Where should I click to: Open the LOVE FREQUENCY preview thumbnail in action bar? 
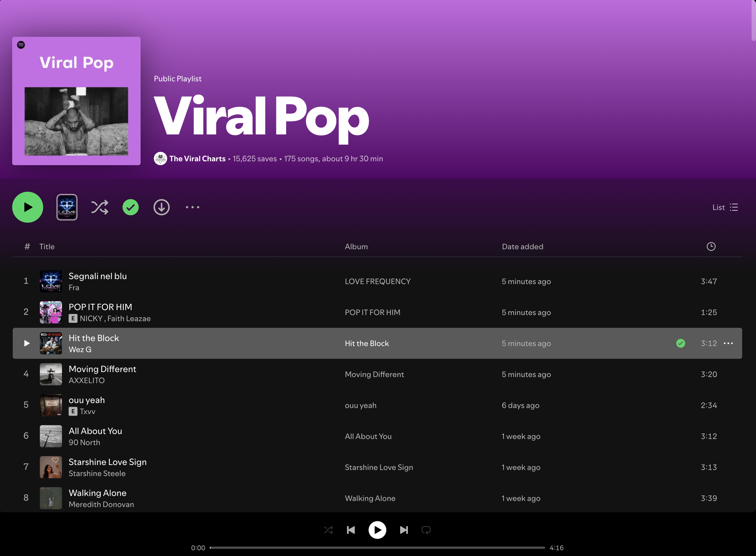[67, 207]
